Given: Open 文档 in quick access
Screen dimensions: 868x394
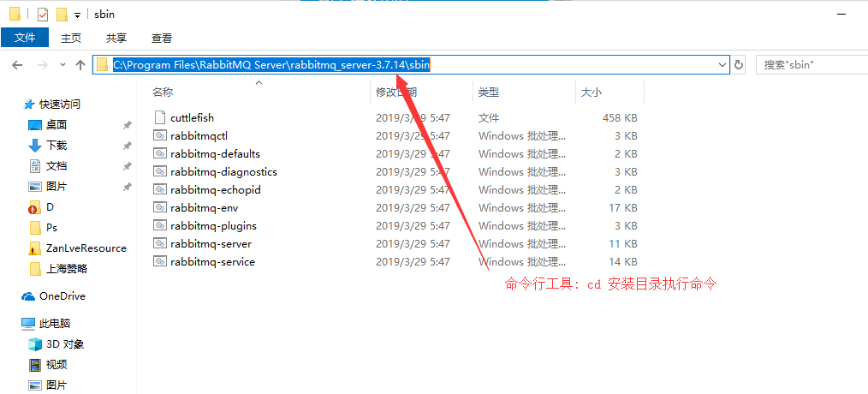Looking at the screenshot, I should click(x=56, y=165).
